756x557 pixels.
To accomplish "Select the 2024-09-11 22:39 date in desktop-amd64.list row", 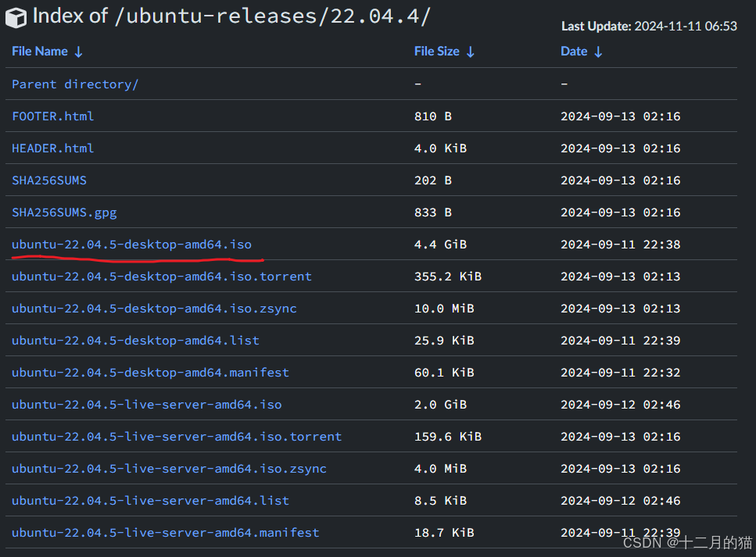I will 621,341.
